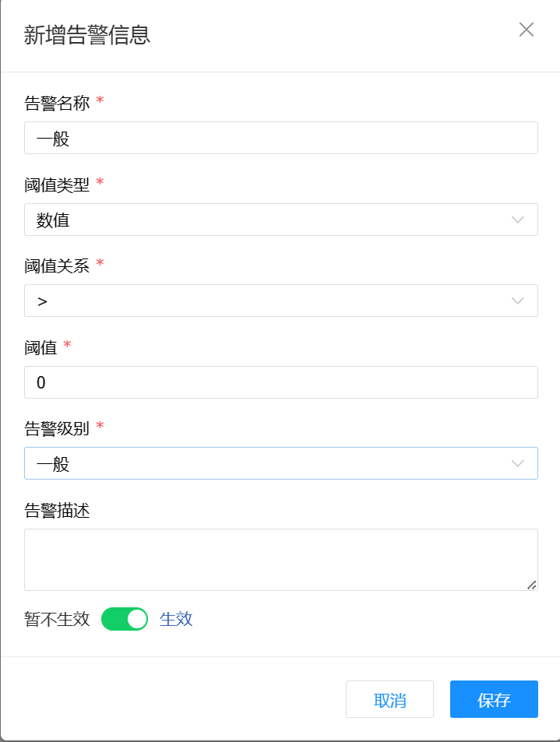Open the 告警级别 dropdown showing 一般
Viewport: 560px width, 742px height.
click(x=265, y=463)
